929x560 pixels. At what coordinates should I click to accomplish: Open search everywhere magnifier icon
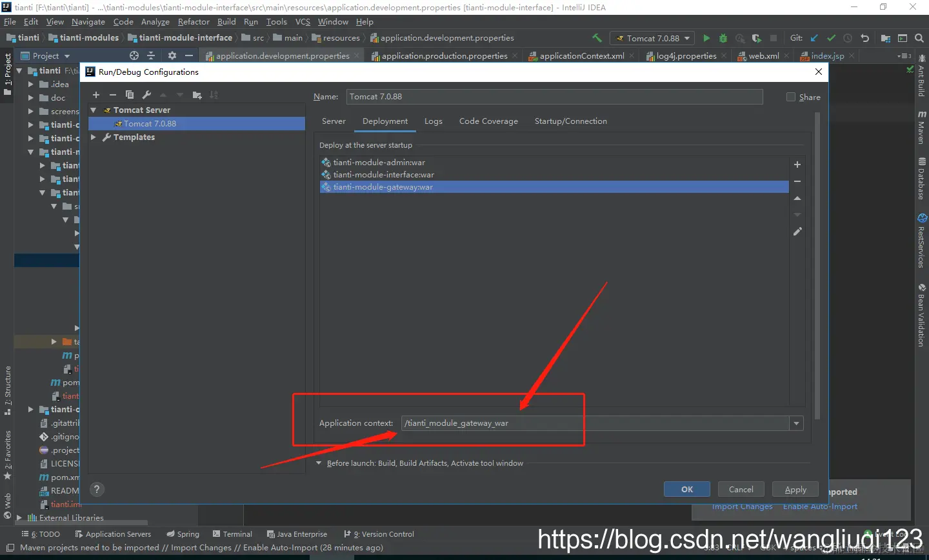919,38
